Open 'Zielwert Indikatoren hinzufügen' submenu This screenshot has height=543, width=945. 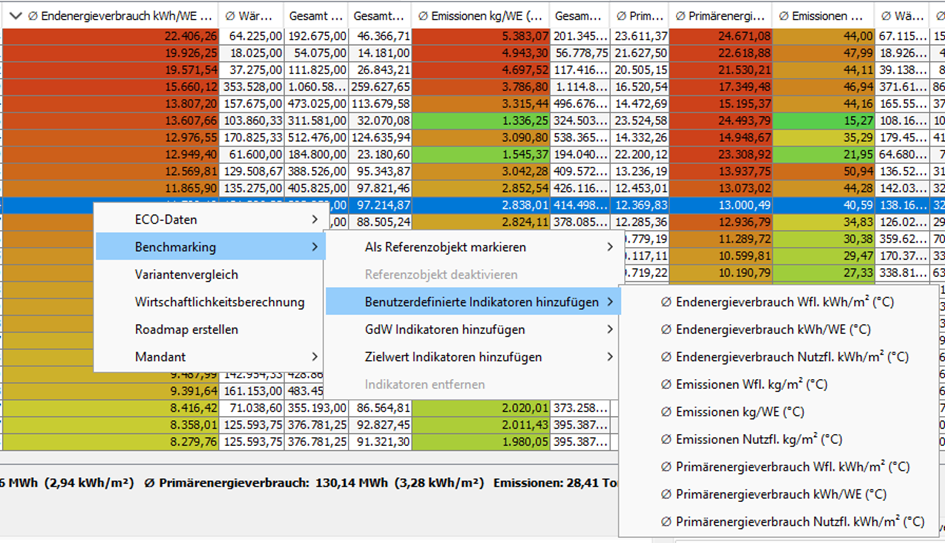(x=453, y=357)
